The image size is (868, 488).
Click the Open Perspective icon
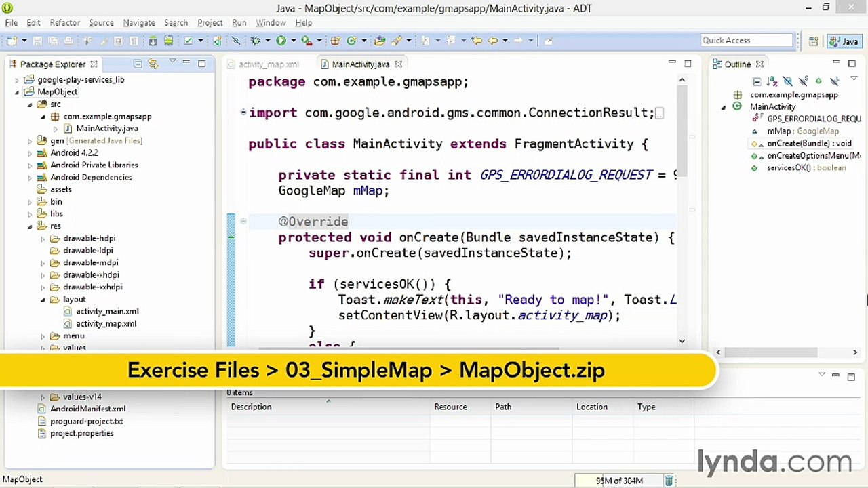pos(813,41)
